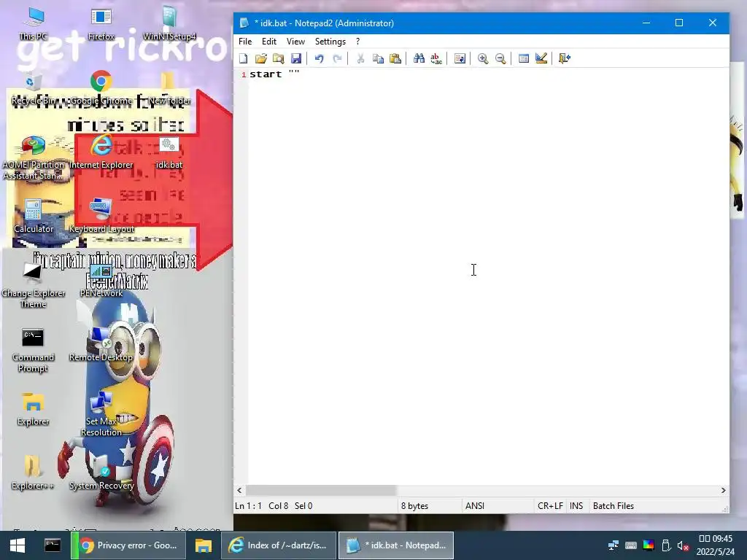Select Change Explorer Theme desktop icon
This screenshot has width=747, height=560.
34,286
